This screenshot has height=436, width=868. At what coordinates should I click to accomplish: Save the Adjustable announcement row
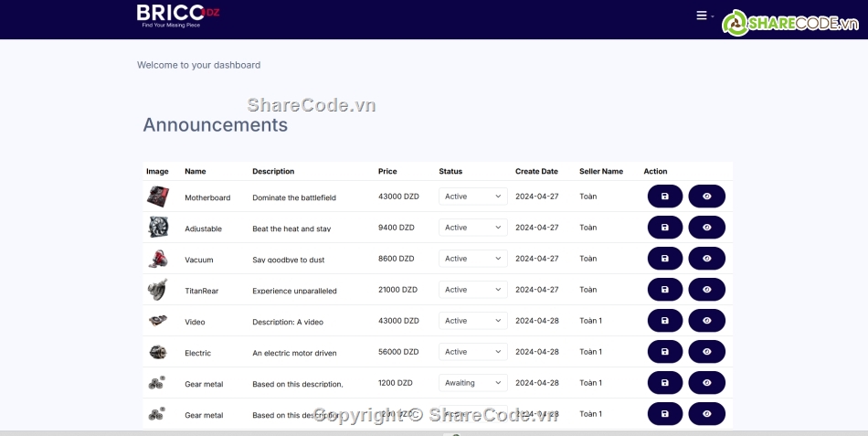[x=664, y=228]
